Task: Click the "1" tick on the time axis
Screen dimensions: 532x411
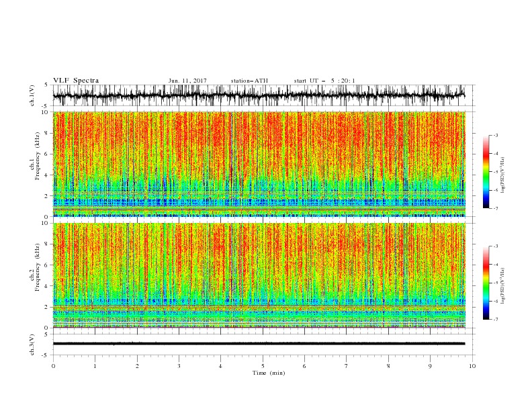Action: 95,366
